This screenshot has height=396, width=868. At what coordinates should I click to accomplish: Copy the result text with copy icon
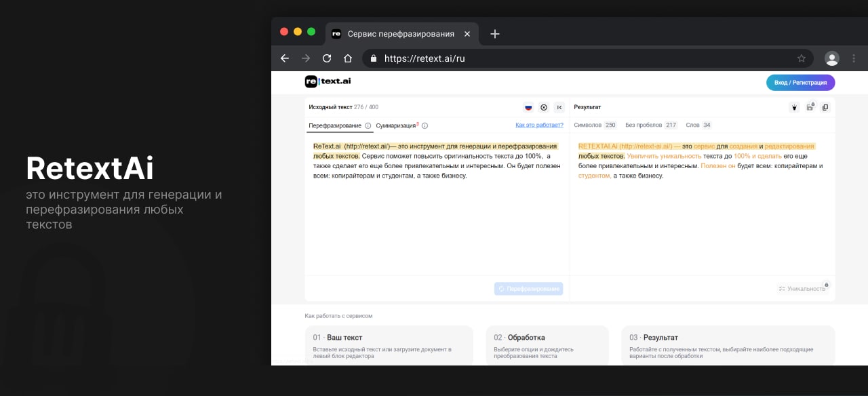825,107
